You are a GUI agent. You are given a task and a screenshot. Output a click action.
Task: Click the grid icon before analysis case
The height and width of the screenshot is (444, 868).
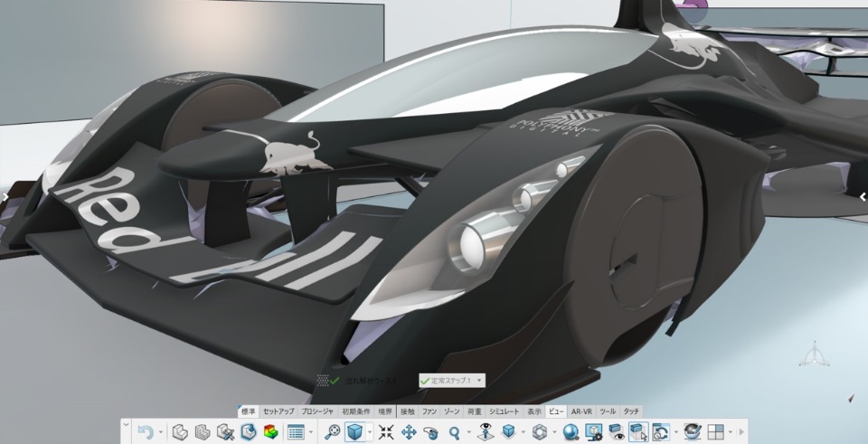(323, 381)
